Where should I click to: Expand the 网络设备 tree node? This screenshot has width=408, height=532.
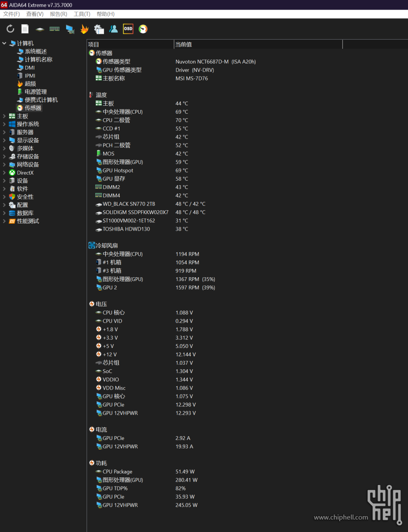pos(4,164)
